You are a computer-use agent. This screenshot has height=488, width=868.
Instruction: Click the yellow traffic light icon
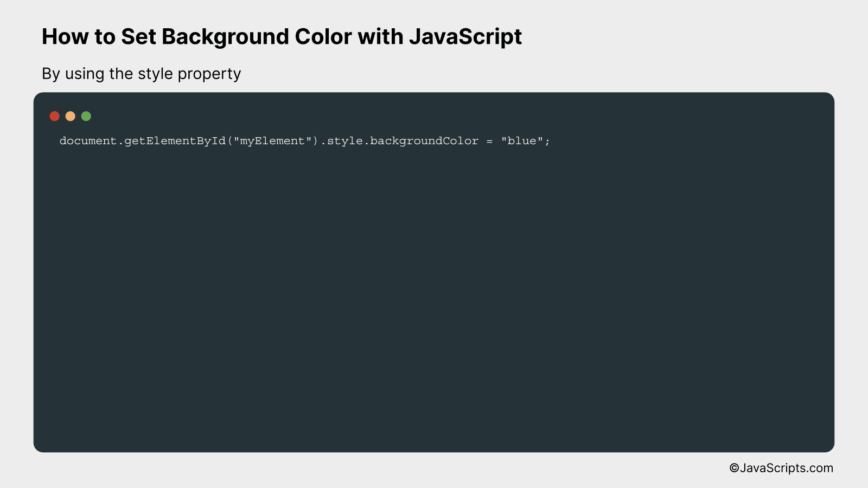click(70, 115)
